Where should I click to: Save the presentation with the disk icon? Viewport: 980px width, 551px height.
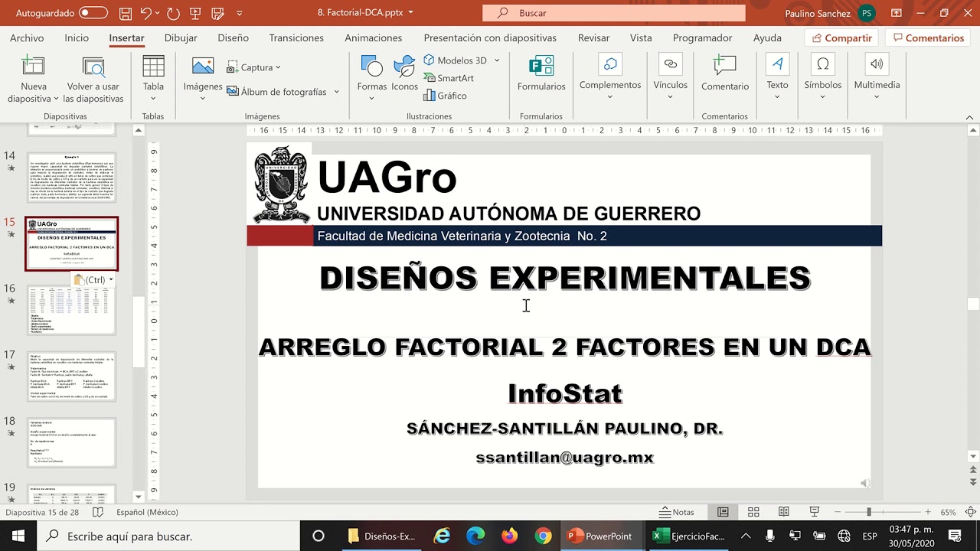click(126, 13)
